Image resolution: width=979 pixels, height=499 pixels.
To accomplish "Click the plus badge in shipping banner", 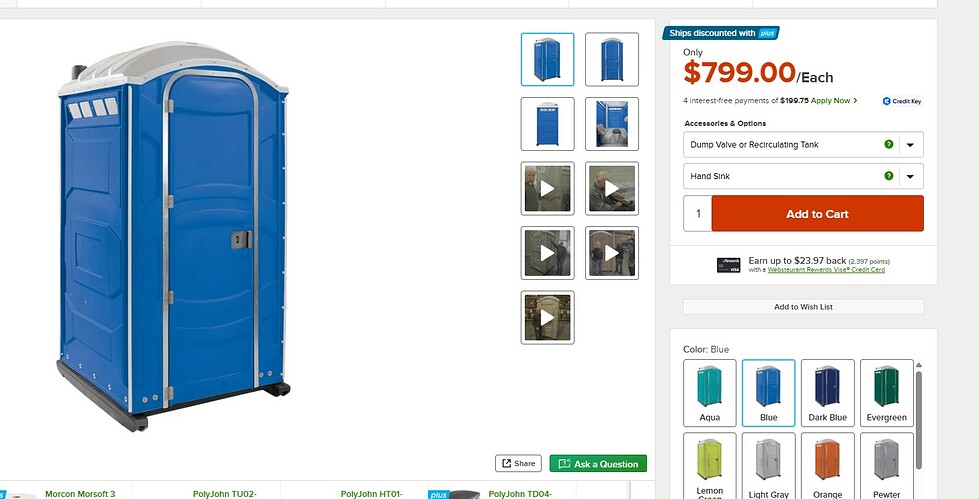I will (766, 33).
